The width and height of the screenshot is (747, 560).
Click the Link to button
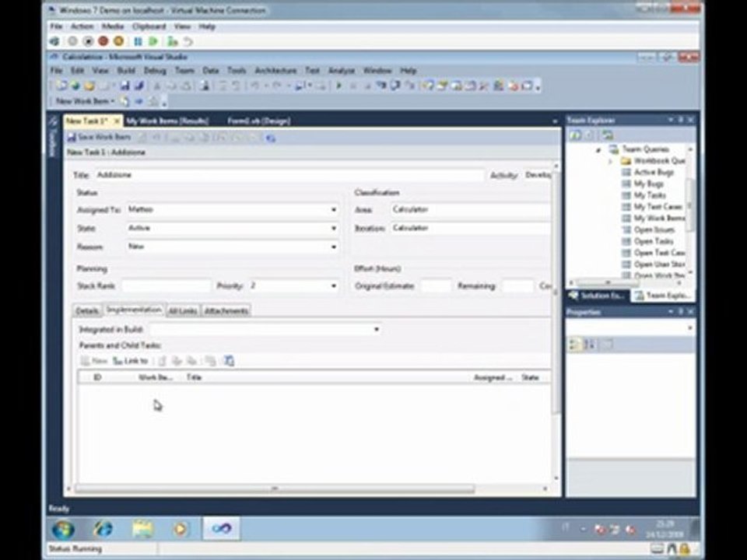point(130,361)
